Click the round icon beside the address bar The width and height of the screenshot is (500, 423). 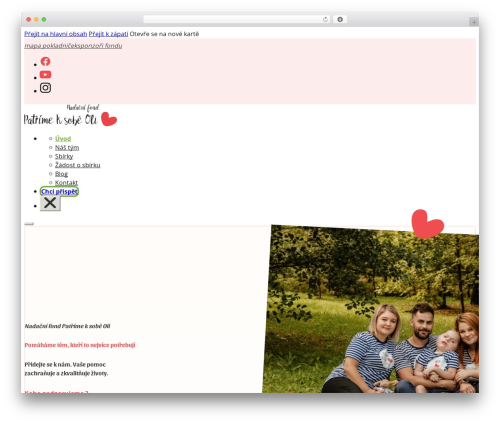click(340, 19)
